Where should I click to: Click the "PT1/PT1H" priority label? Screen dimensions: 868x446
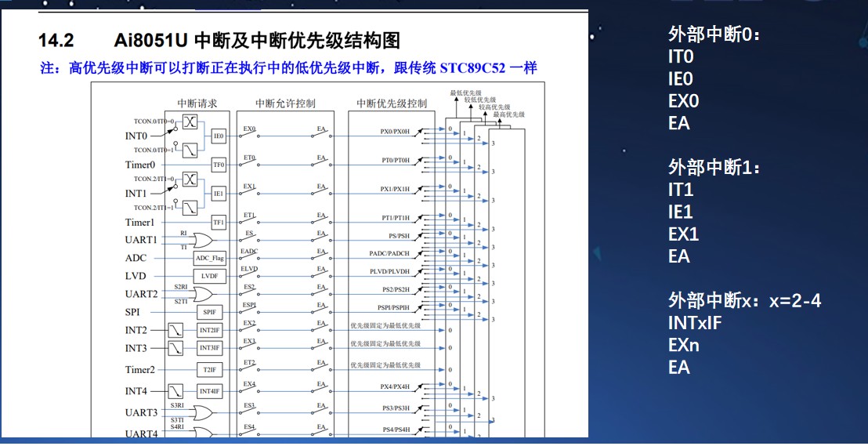(x=396, y=218)
